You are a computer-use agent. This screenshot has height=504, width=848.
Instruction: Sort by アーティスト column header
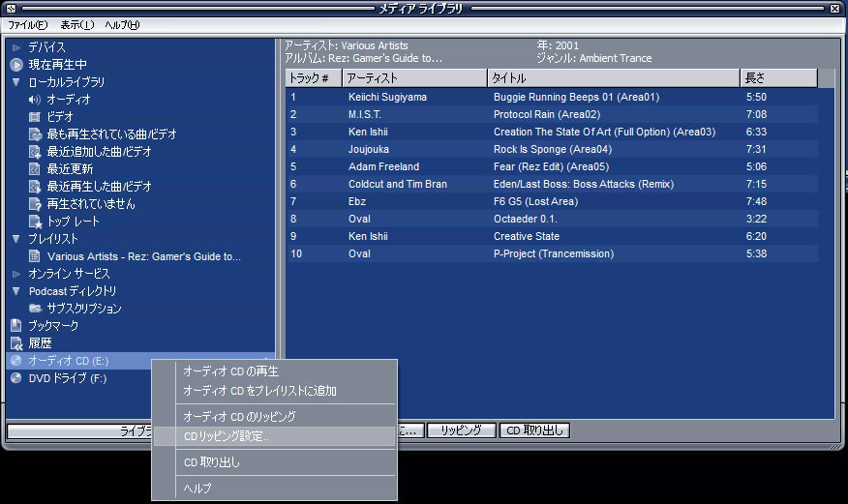[x=415, y=78]
